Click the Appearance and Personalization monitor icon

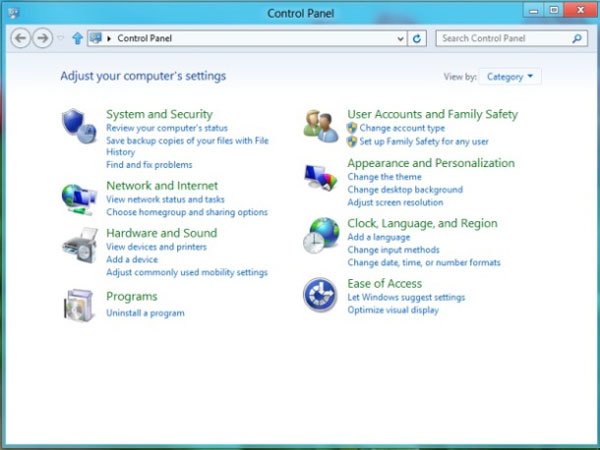(x=321, y=178)
